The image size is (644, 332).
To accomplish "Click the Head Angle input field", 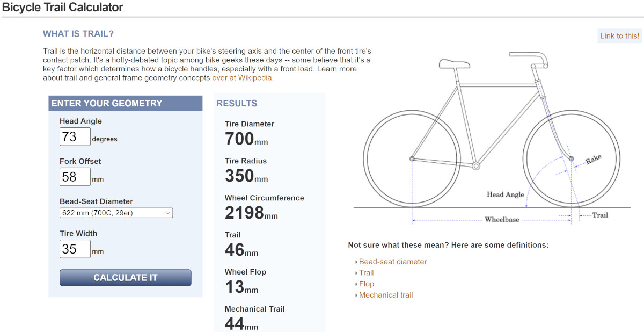I will [75, 137].
